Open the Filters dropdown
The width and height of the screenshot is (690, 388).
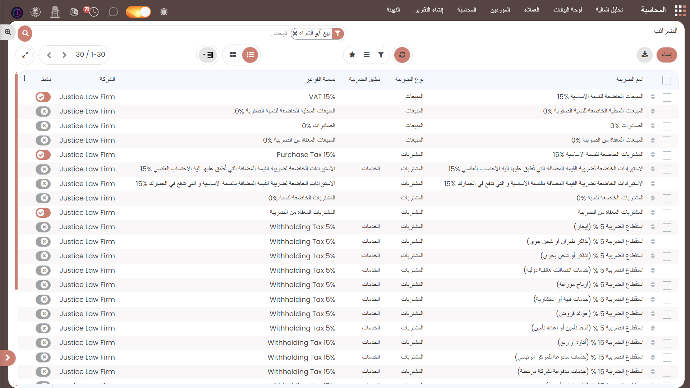tap(381, 55)
